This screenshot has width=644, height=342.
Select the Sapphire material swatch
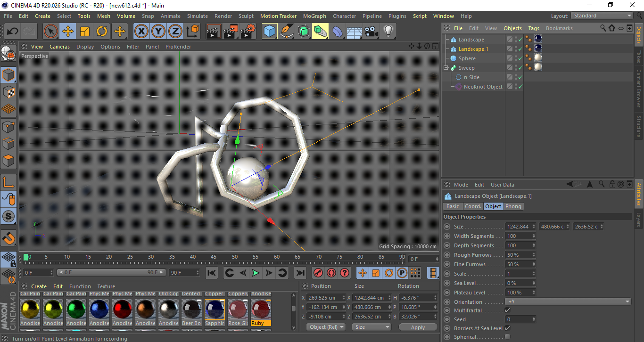215,309
